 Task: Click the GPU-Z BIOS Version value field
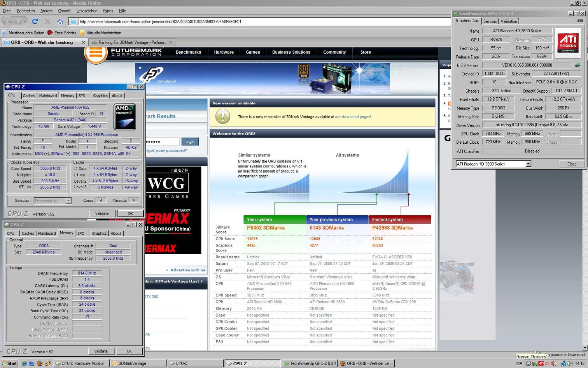point(527,65)
